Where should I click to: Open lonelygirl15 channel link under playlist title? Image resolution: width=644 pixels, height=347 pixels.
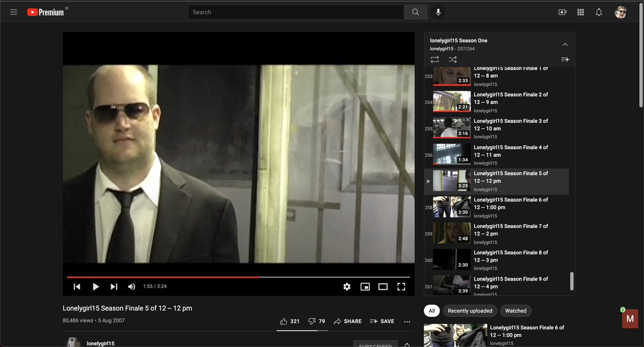442,49
